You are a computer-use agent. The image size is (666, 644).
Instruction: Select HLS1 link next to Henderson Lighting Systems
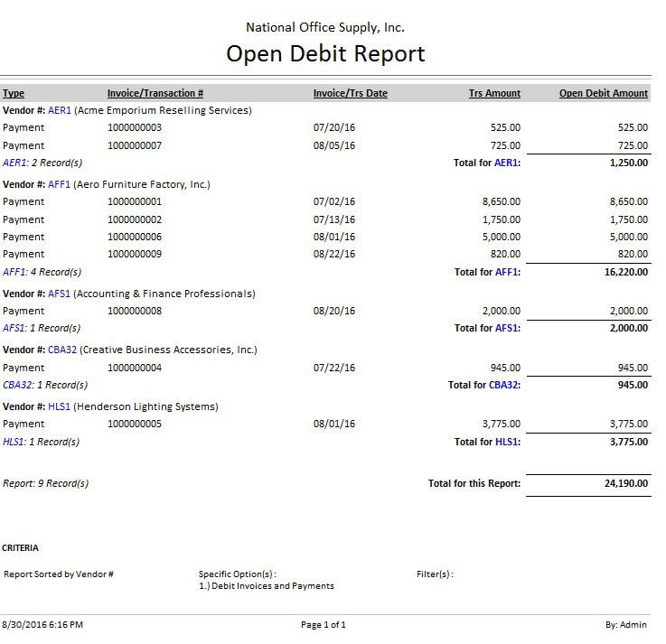click(x=60, y=406)
